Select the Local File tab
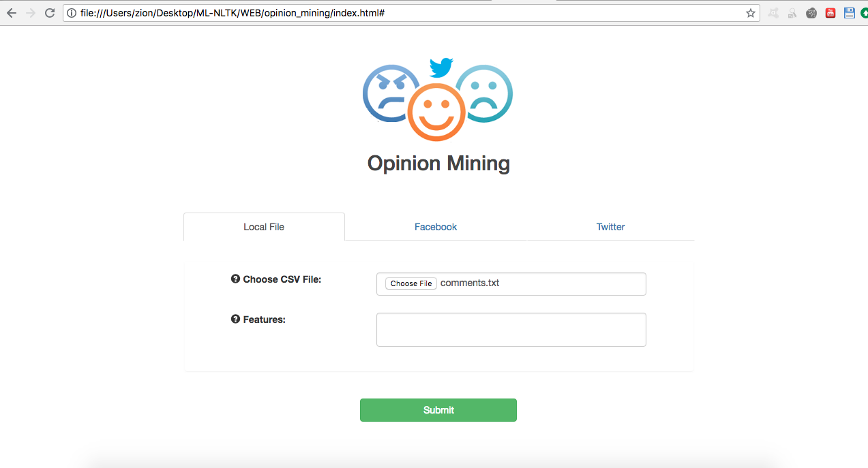Screen dimensions: 868x468 coord(264,227)
